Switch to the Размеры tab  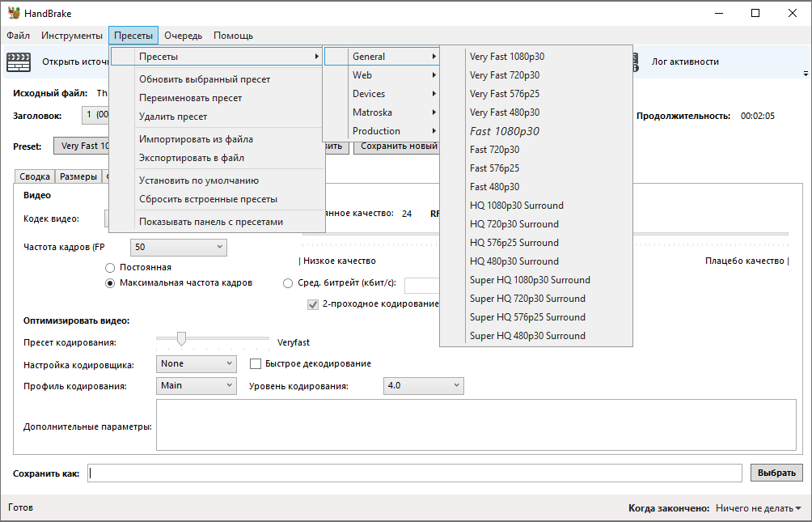click(x=78, y=176)
